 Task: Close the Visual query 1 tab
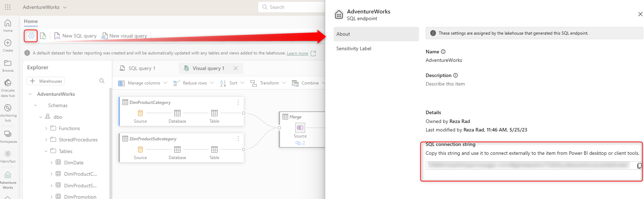coord(236,68)
